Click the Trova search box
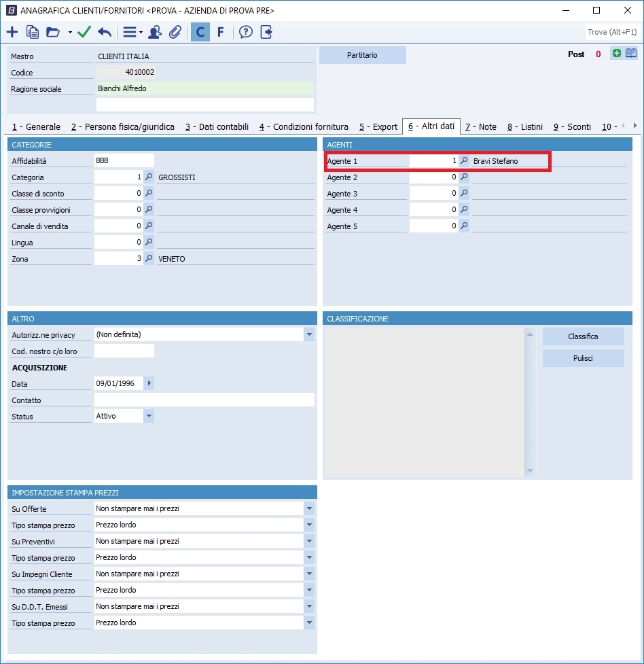644x664 pixels. click(x=612, y=32)
